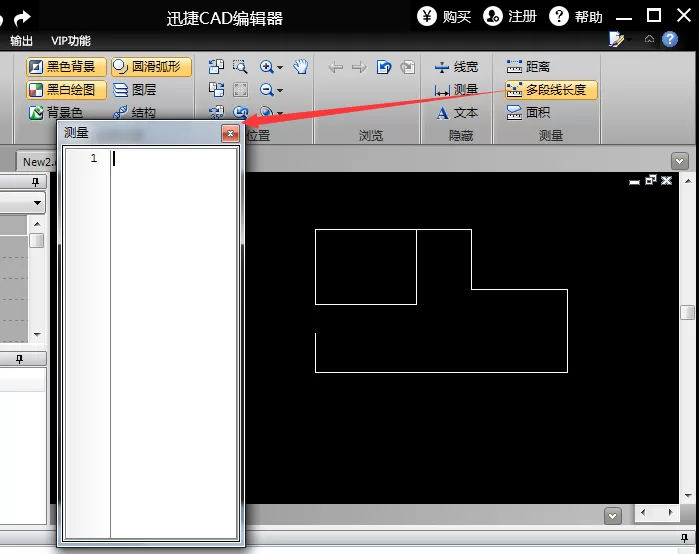The image size is (699, 554).
Task: Click left panel scrollbar down arrow
Action: 37,334
